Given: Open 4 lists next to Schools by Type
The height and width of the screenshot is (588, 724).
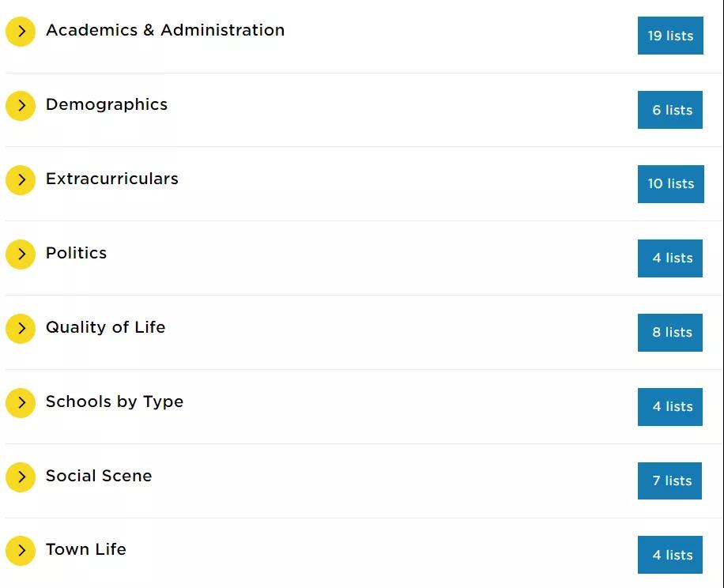Looking at the screenshot, I should [x=670, y=406].
